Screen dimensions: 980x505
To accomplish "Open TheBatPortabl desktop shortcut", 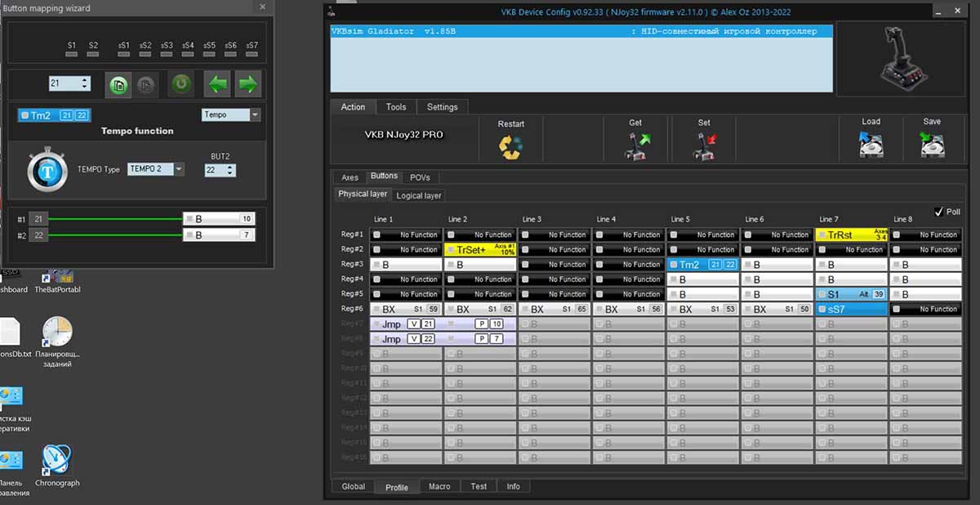I will 57,280.
